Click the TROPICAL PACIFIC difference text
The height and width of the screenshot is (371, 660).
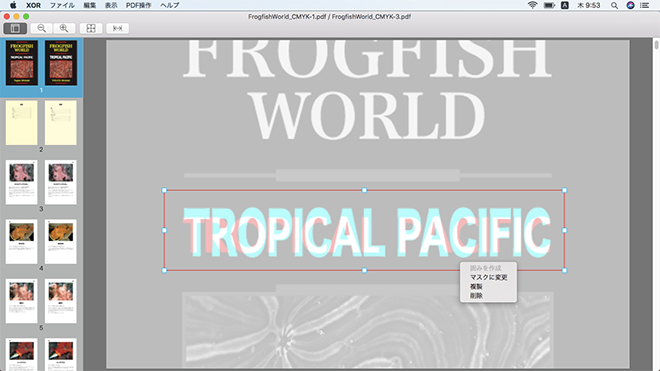pos(367,232)
